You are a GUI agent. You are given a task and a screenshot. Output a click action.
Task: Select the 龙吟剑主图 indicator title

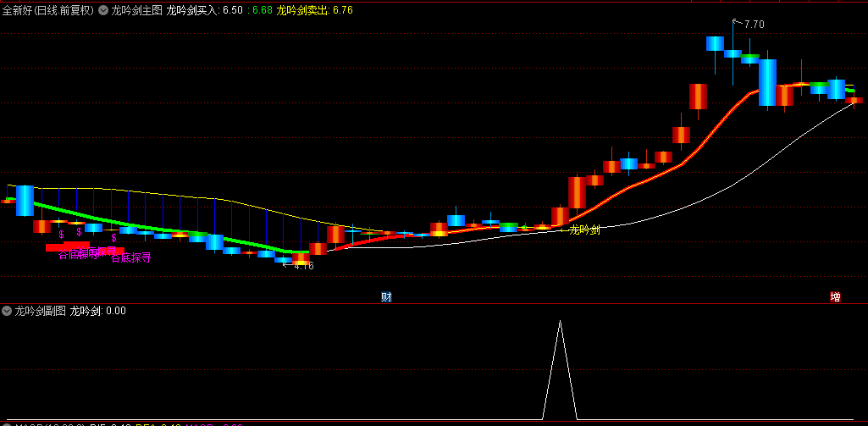coord(136,10)
